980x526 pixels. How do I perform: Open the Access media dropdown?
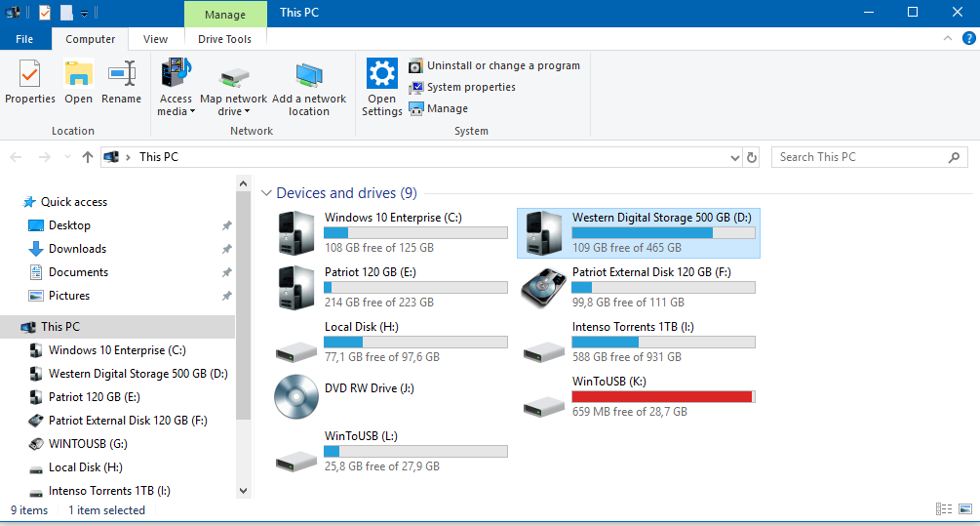pyautogui.click(x=176, y=88)
